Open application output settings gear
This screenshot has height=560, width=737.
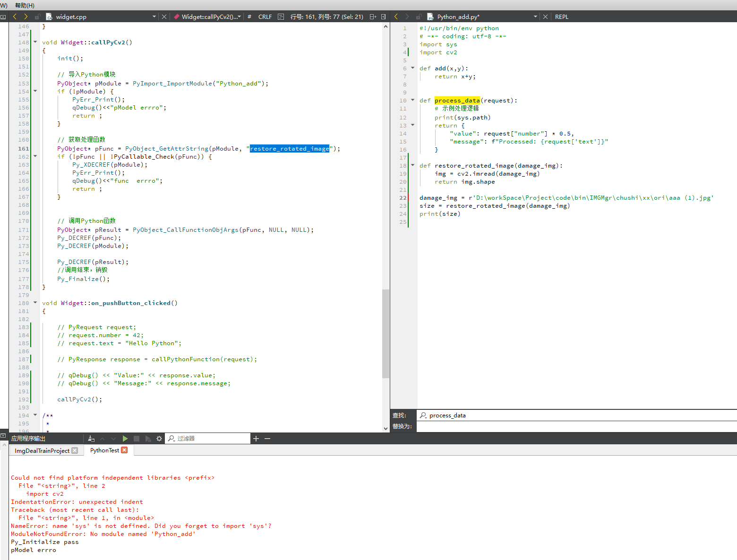pyautogui.click(x=159, y=439)
